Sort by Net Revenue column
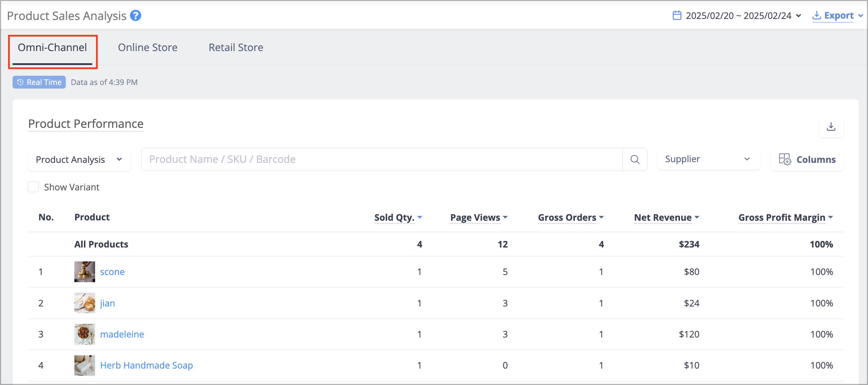This screenshot has height=385, width=868. pyautogui.click(x=666, y=217)
